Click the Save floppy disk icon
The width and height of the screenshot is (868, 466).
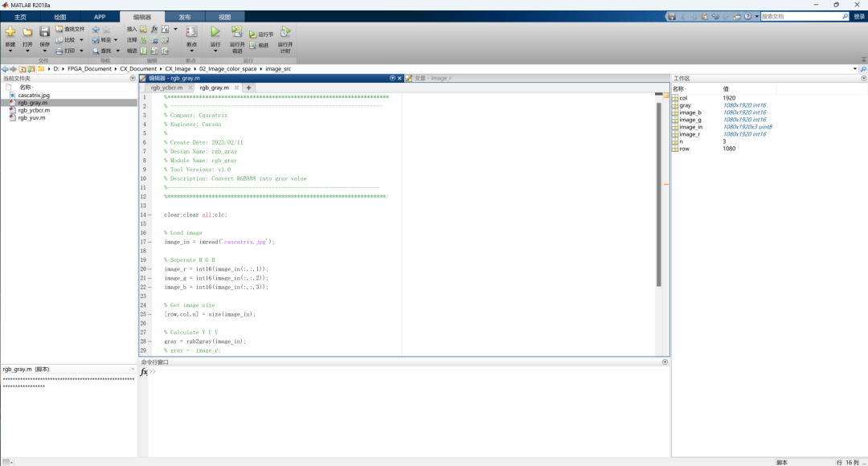(x=45, y=31)
